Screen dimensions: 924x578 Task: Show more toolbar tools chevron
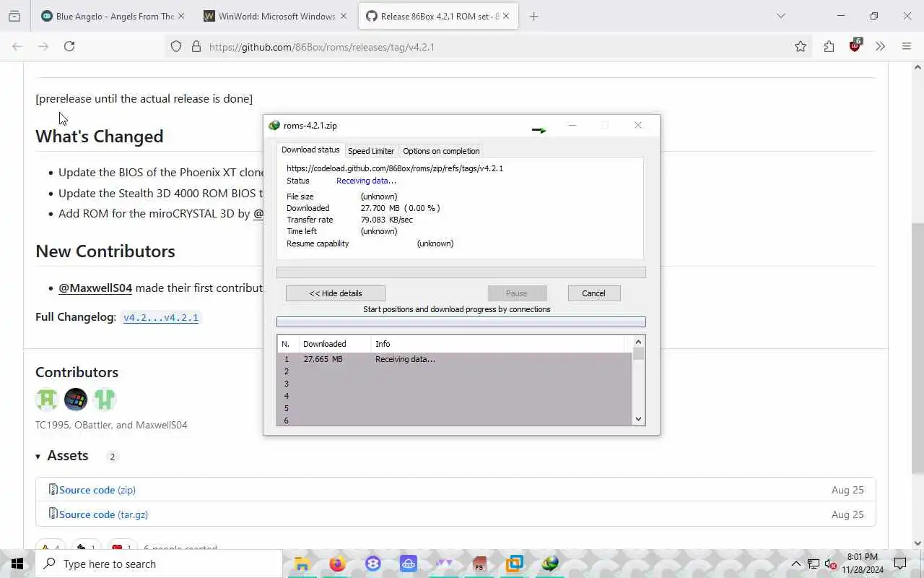point(880,46)
